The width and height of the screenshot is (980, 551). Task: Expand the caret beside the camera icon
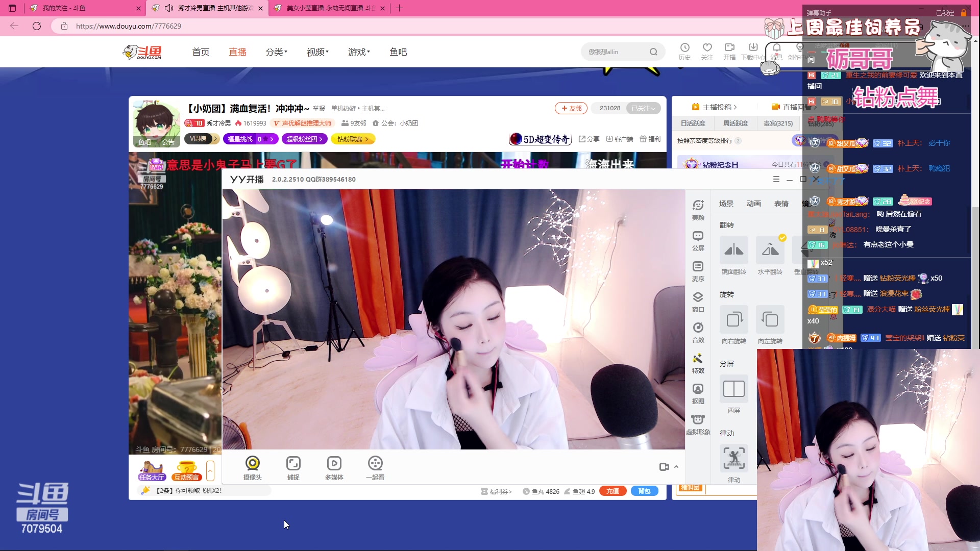point(676,467)
